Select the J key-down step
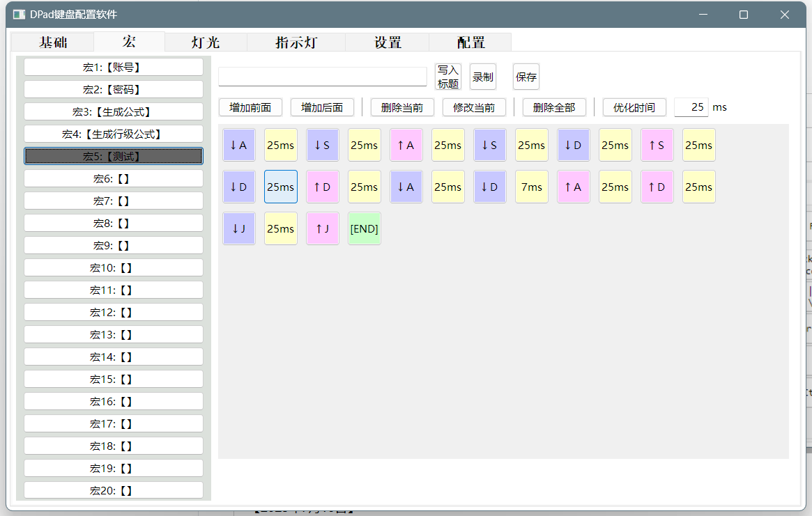The height and width of the screenshot is (516, 812). pyautogui.click(x=239, y=228)
